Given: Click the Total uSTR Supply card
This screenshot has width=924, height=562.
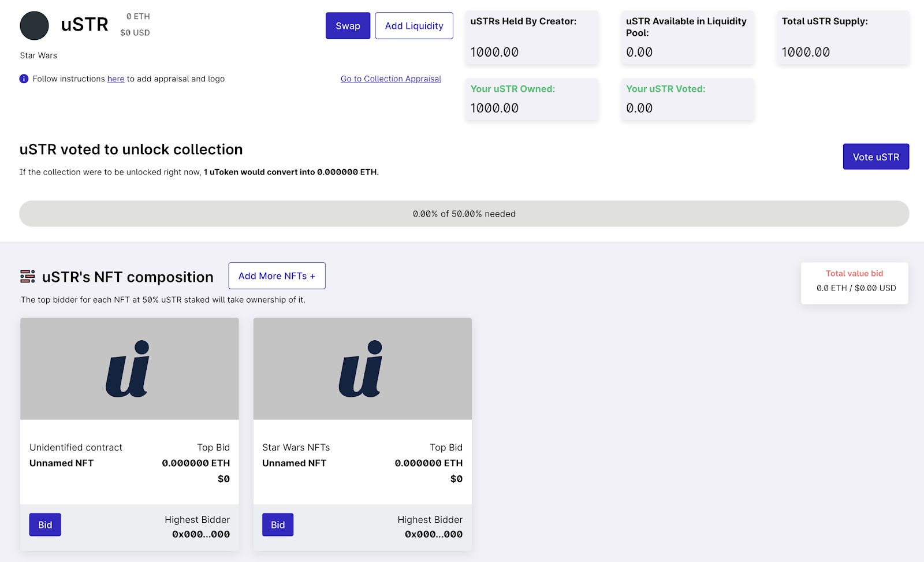Looking at the screenshot, I should (843, 38).
